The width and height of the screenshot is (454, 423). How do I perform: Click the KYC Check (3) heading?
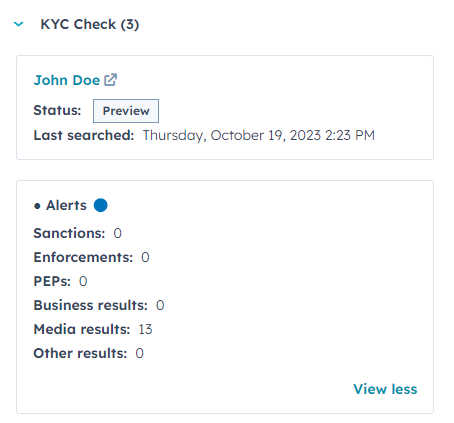click(90, 24)
